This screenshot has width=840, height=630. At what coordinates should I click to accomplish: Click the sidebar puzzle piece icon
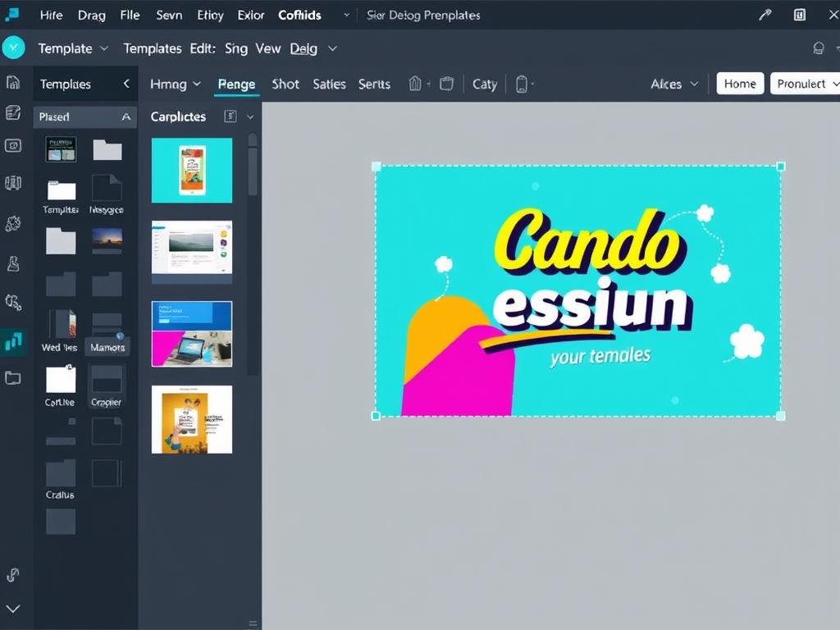pyautogui.click(x=13, y=223)
